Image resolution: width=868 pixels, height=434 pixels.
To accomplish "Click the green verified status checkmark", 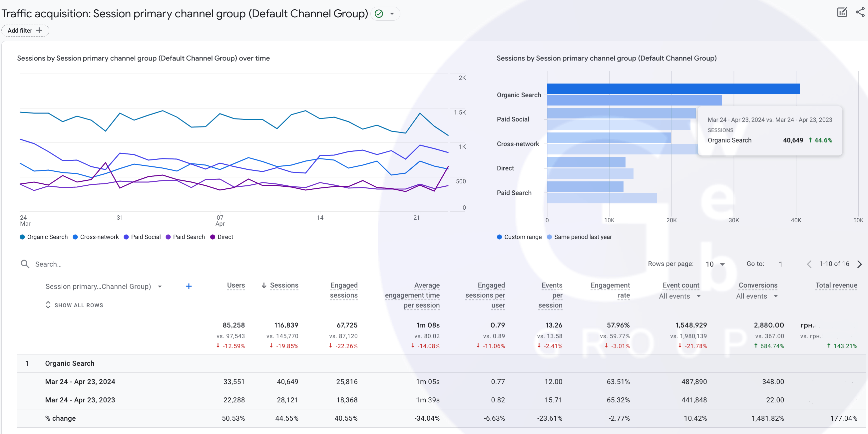I will click(379, 14).
